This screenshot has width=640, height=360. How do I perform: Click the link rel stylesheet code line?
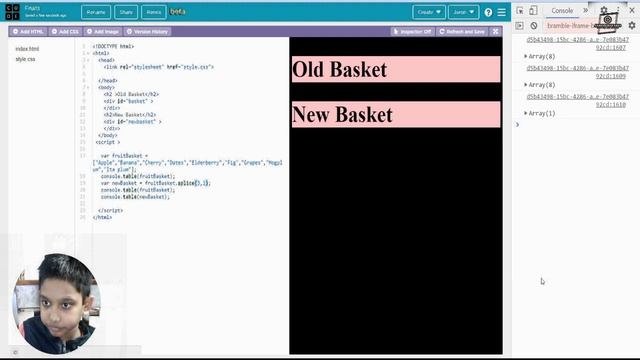point(158,67)
